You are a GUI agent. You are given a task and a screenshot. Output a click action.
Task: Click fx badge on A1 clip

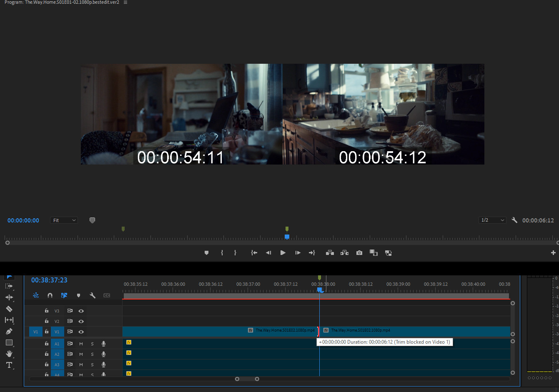click(x=129, y=342)
